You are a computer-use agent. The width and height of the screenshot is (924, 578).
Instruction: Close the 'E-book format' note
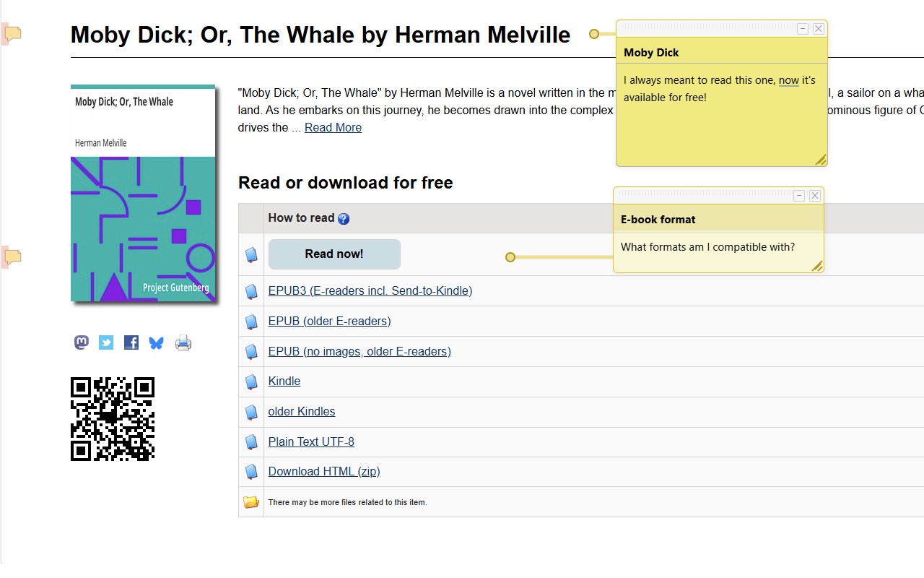(x=815, y=196)
